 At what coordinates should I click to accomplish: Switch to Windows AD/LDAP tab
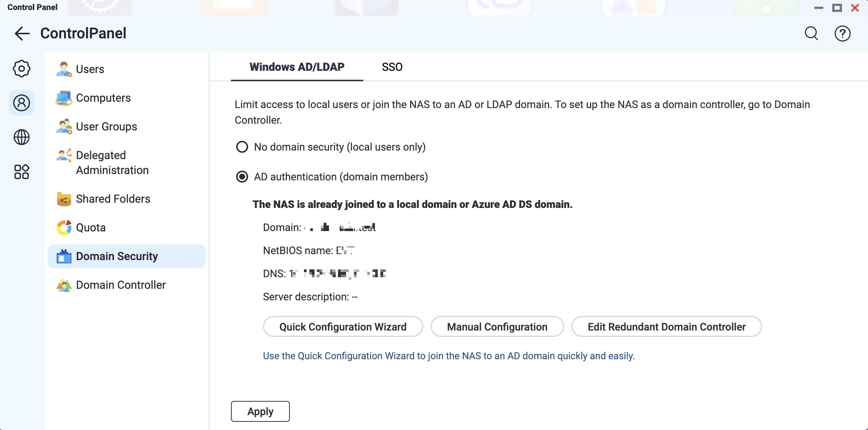tap(297, 67)
